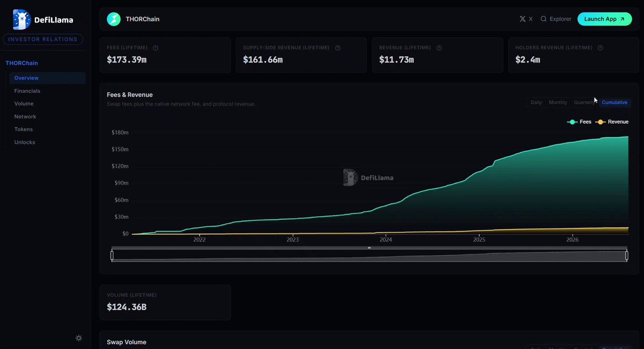Select Cumulative view for Fees & Revenue
The height and width of the screenshot is (349, 644).
tap(614, 102)
